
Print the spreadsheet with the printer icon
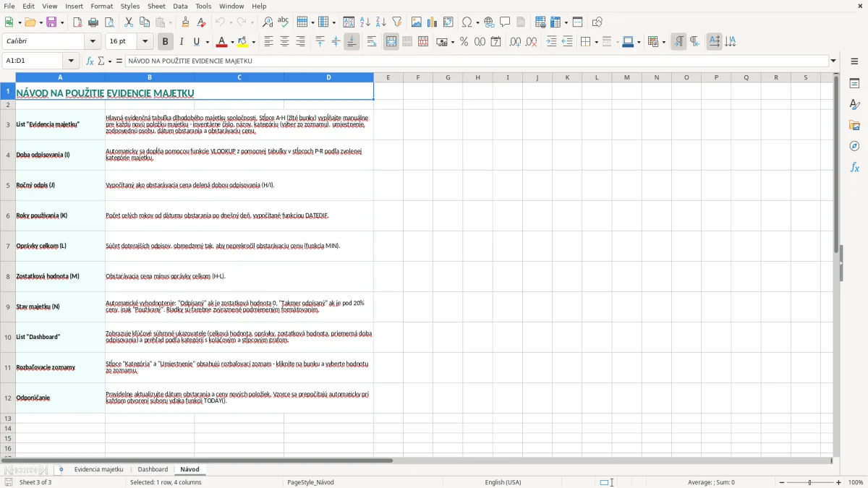(x=93, y=22)
